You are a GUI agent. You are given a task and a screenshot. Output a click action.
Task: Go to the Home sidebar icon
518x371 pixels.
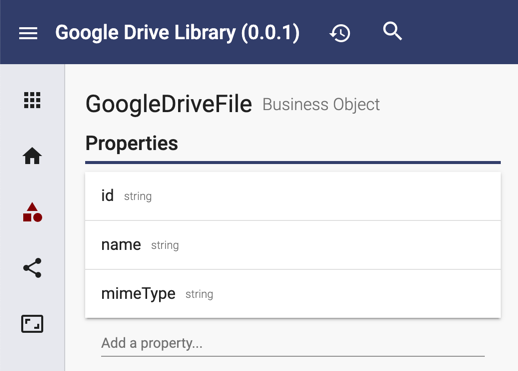click(x=32, y=156)
